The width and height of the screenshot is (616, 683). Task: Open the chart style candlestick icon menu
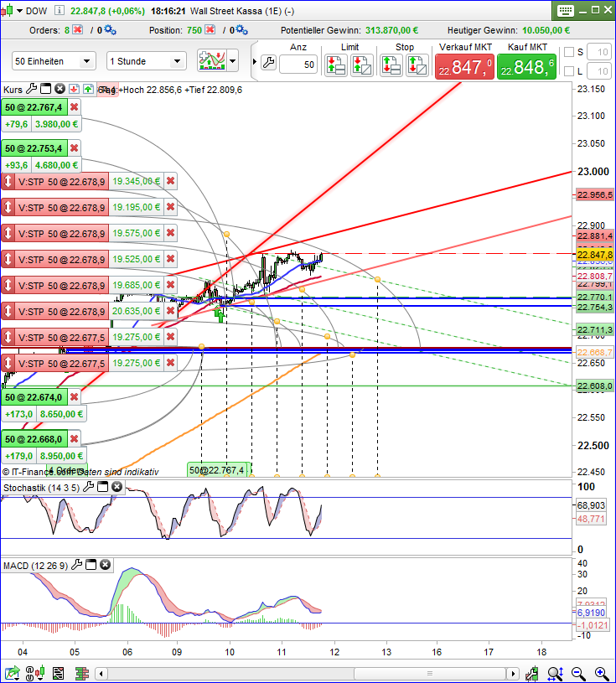click(x=8, y=11)
